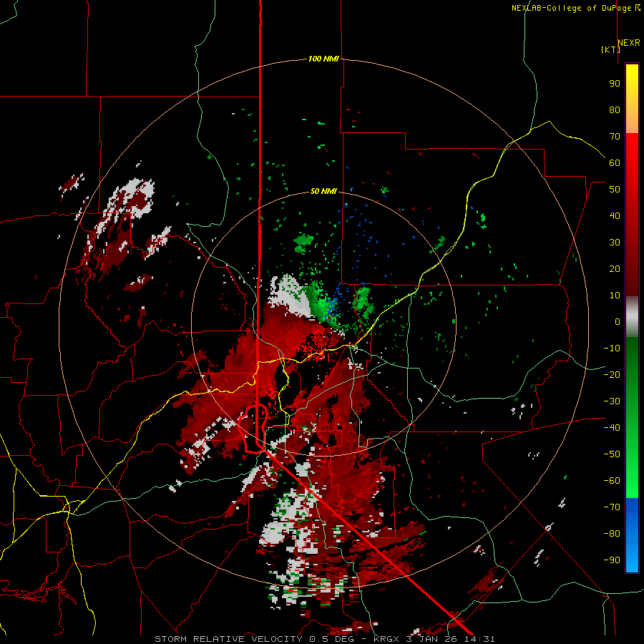Click the 70 value on velocity scale
Viewport: 644px width, 644px height.
pyautogui.click(x=615, y=137)
